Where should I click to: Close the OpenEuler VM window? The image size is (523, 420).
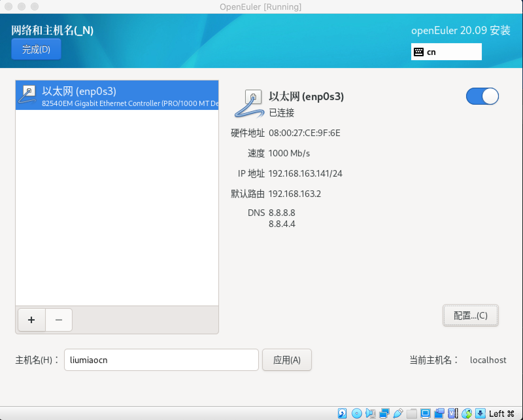(x=8, y=7)
